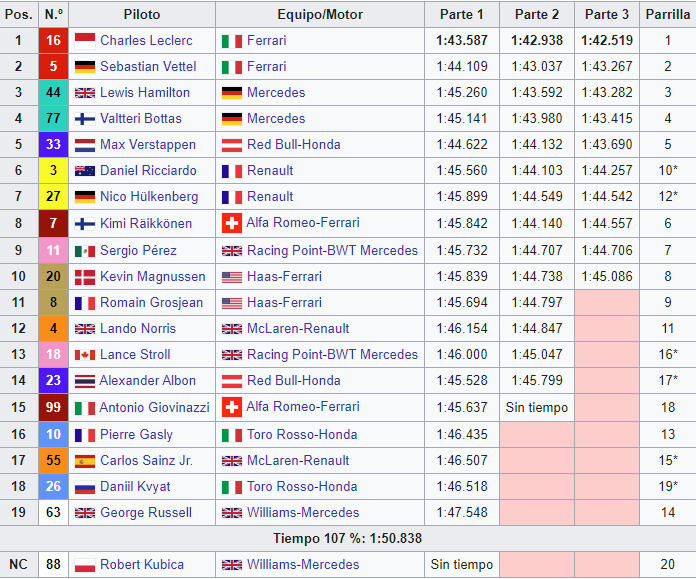The image size is (696, 579).
Task: Click the 'Parte 3' column header
Action: point(607,14)
